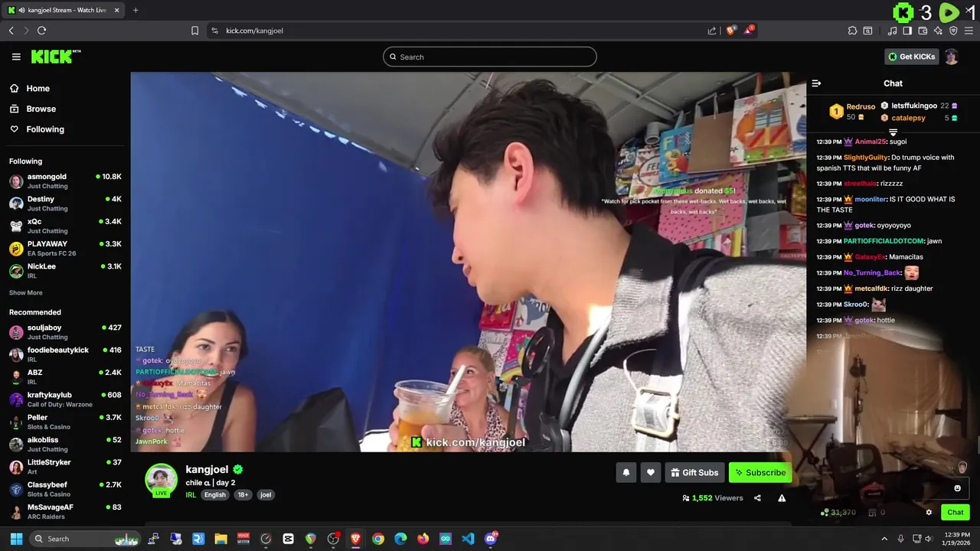
Task: Open browser extensions puzzle icon
Action: click(852, 31)
